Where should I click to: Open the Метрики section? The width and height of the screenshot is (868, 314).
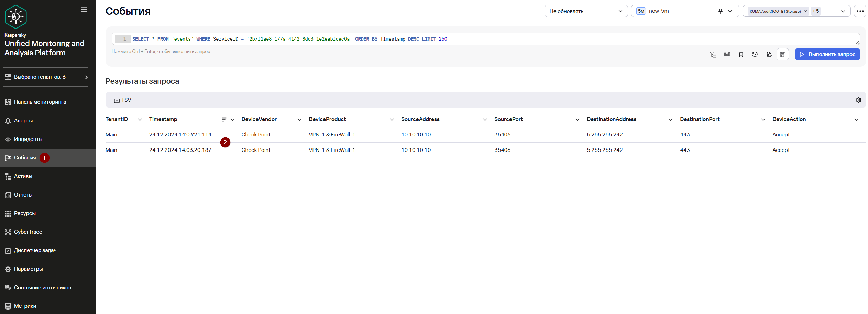point(48,306)
